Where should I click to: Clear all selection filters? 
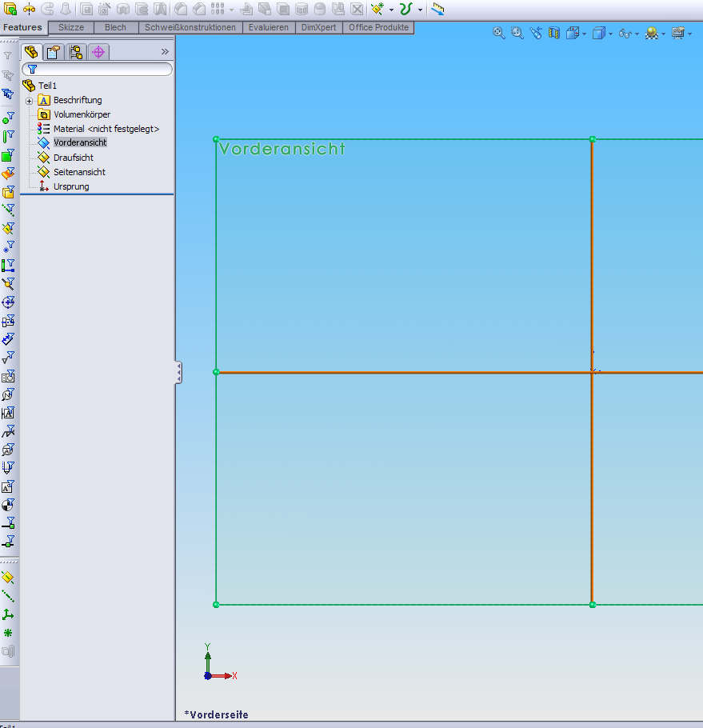coord(8,74)
